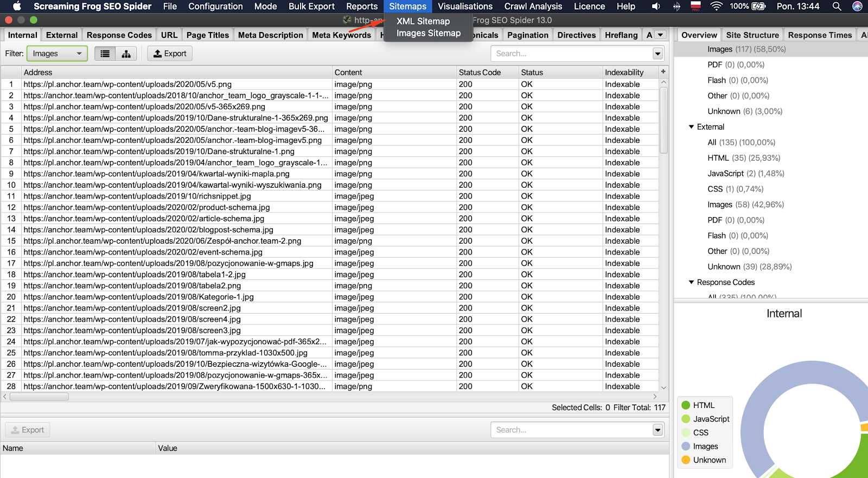The width and height of the screenshot is (868, 478).
Task: Click the Export button beside the filter
Action: point(170,54)
